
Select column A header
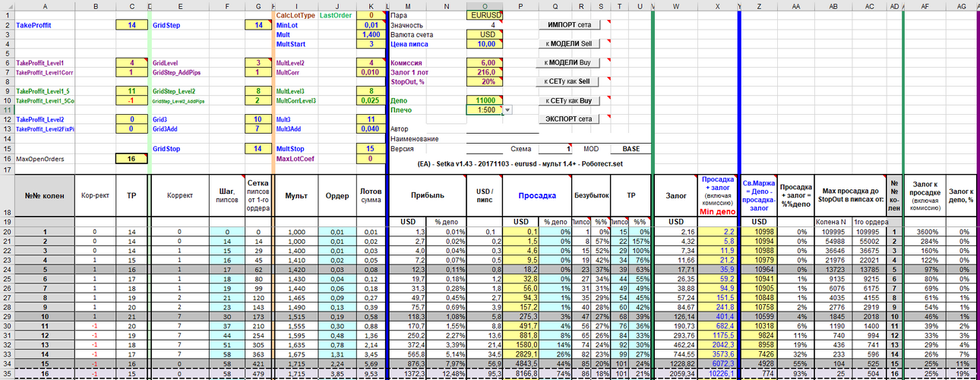(x=46, y=5)
